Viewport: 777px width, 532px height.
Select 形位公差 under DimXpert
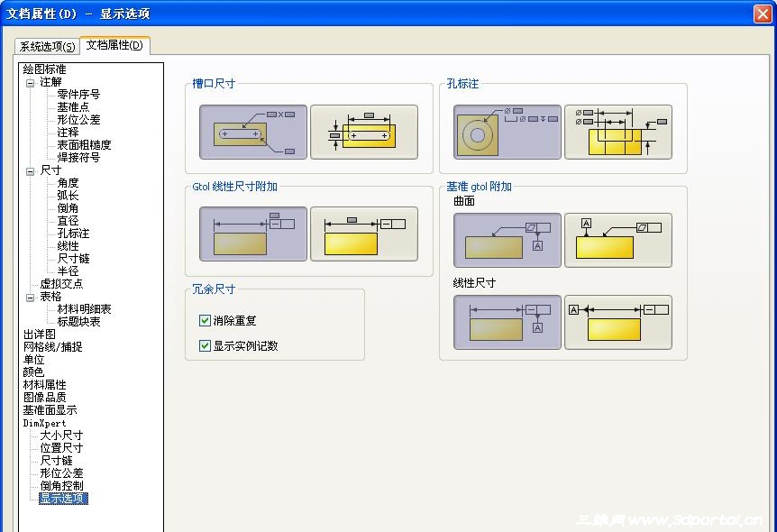point(61,473)
